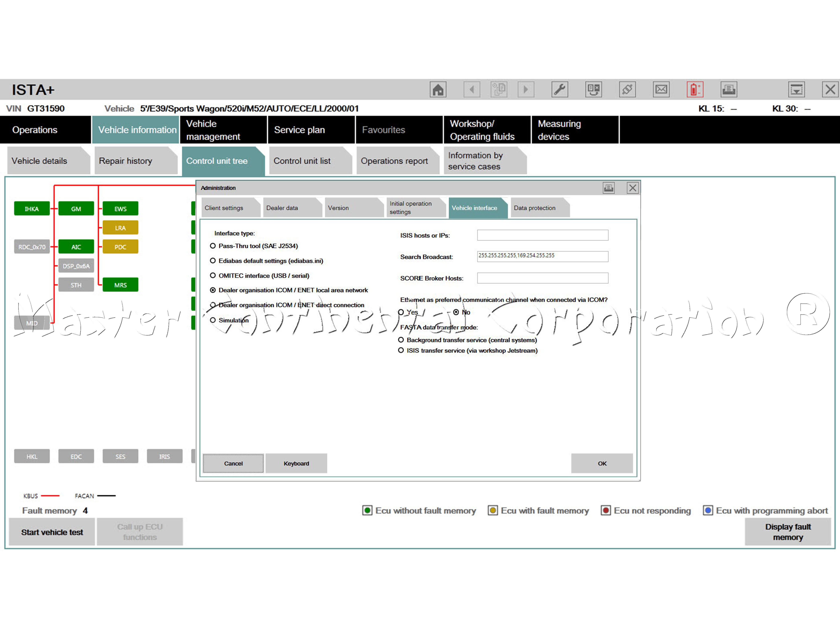This screenshot has width=840, height=630.
Task: Select ICOM / ENET local area network
Action: tap(213, 290)
